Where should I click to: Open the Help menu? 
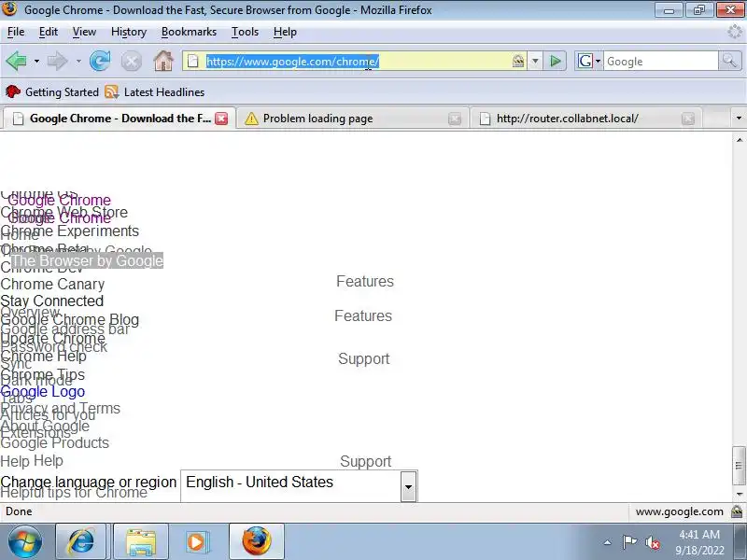pos(285,32)
